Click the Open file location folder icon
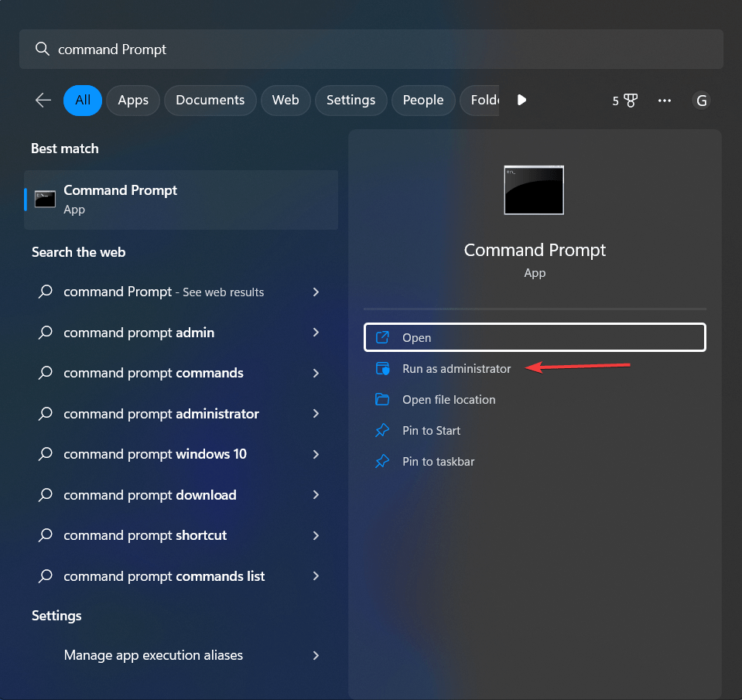 [x=382, y=399]
